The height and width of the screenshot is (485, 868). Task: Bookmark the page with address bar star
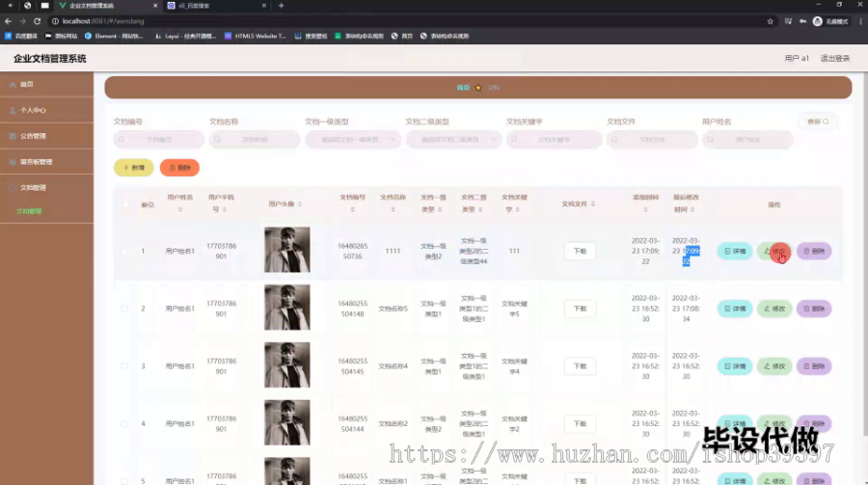(x=770, y=21)
